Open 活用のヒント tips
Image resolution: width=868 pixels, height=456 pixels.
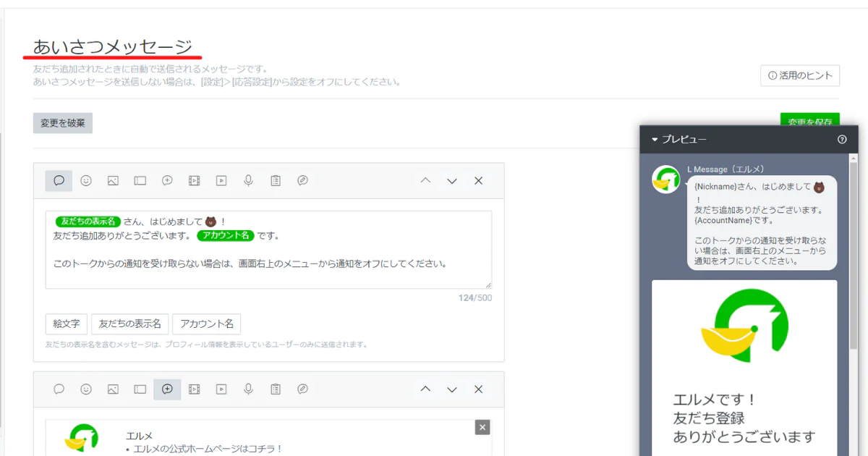[799, 75]
